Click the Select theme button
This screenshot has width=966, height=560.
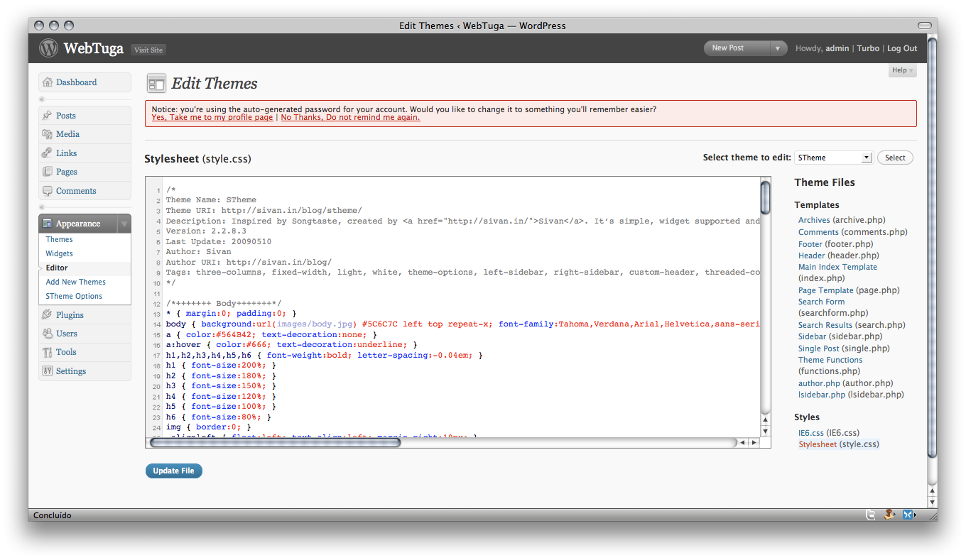[895, 158]
